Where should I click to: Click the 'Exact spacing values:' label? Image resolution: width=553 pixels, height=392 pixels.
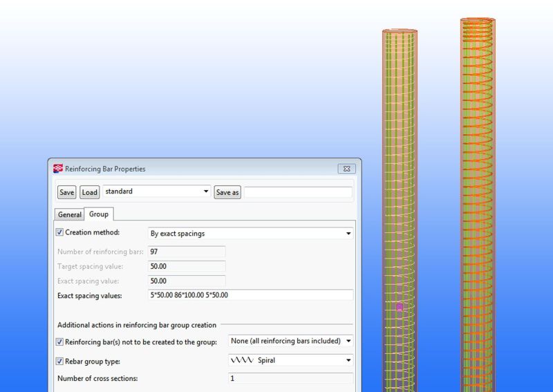coord(90,296)
